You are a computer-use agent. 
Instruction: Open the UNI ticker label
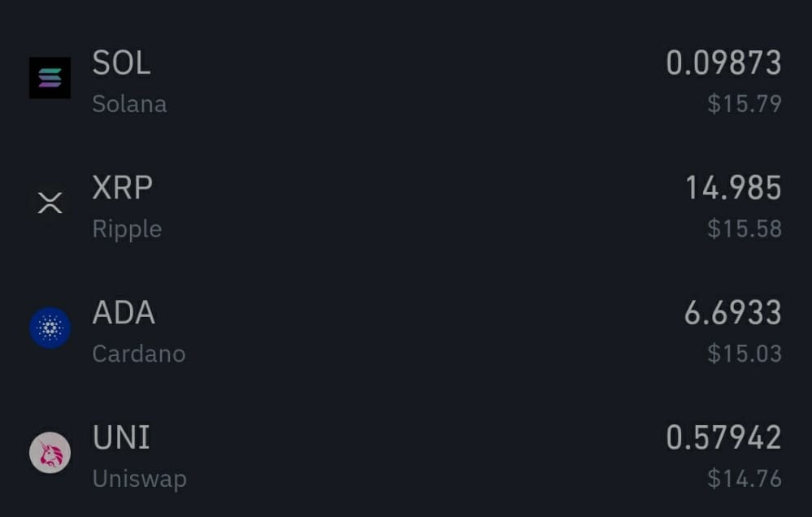pyautogui.click(x=121, y=437)
